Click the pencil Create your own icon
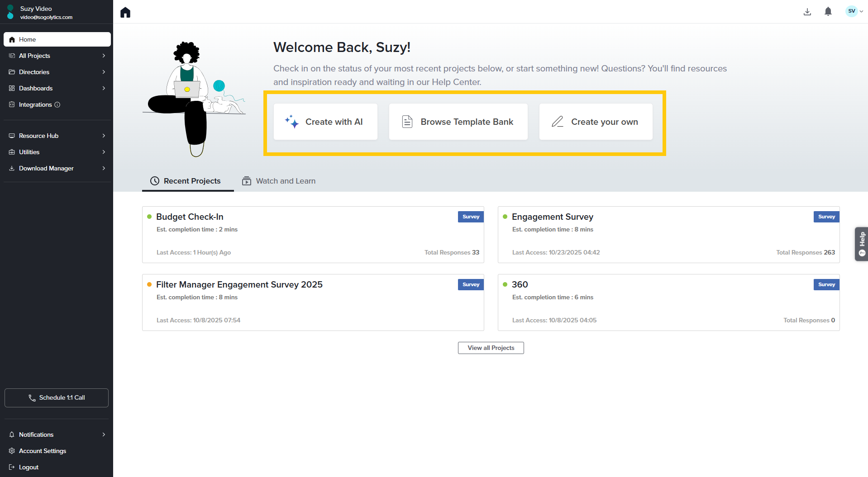 point(557,122)
